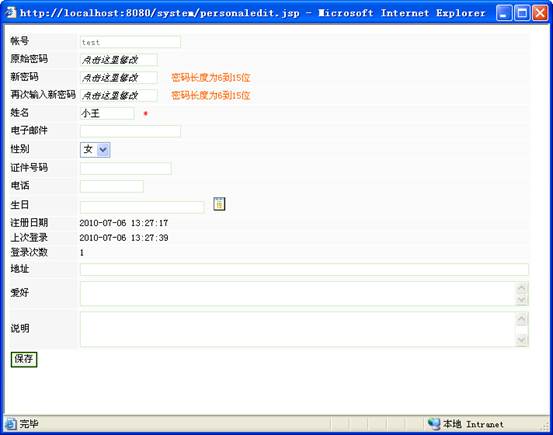Click the 原始密码 original password field
Image resolution: width=553 pixels, height=435 pixels.
(x=118, y=60)
